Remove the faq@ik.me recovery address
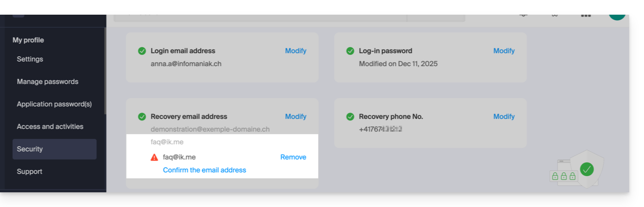The height and width of the screenshot is (207, 644). (293, 157)
